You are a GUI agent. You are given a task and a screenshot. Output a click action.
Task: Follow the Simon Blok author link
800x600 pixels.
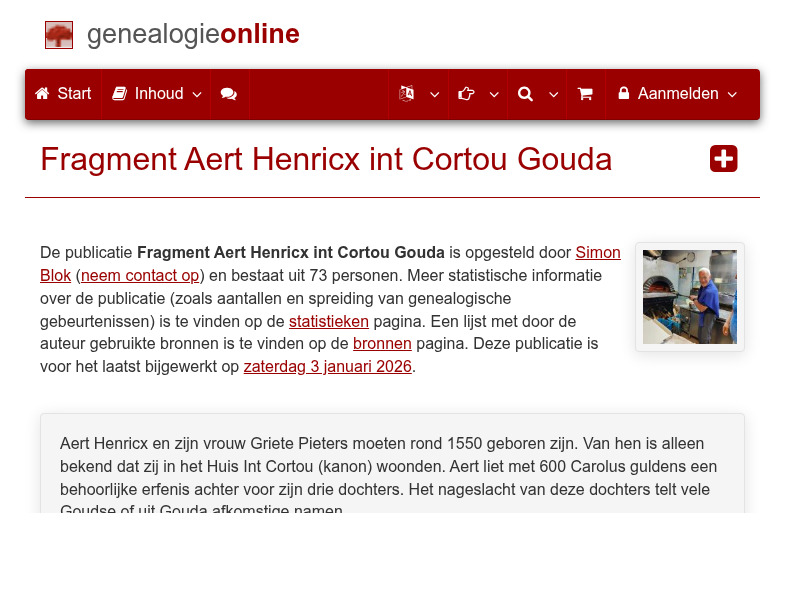(x=598, y=252)
